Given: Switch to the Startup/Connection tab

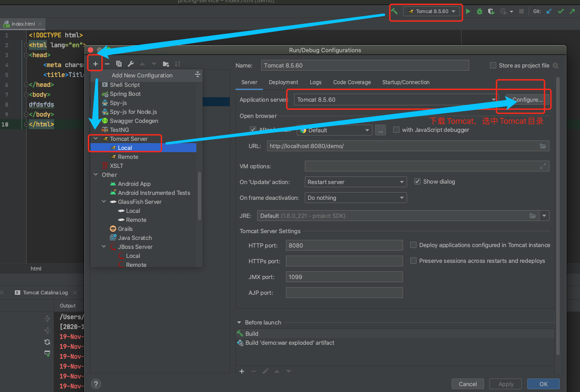Looking at the screenshot, I should [406, 82].
